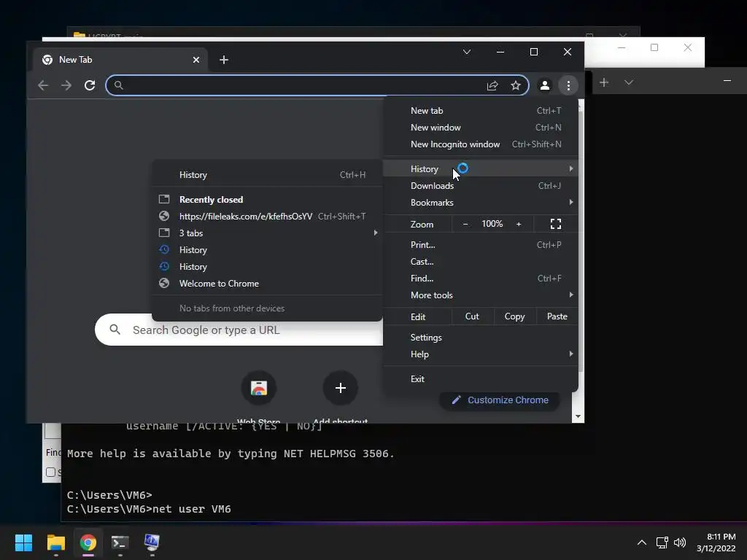Choose New Incognito window
Viewport: 747px width, 560px height.
click(481, 144)
